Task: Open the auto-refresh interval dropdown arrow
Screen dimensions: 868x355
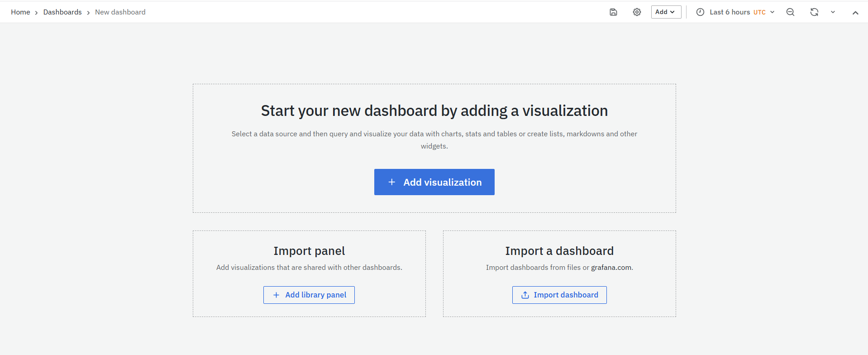Action: click(833, 12)
